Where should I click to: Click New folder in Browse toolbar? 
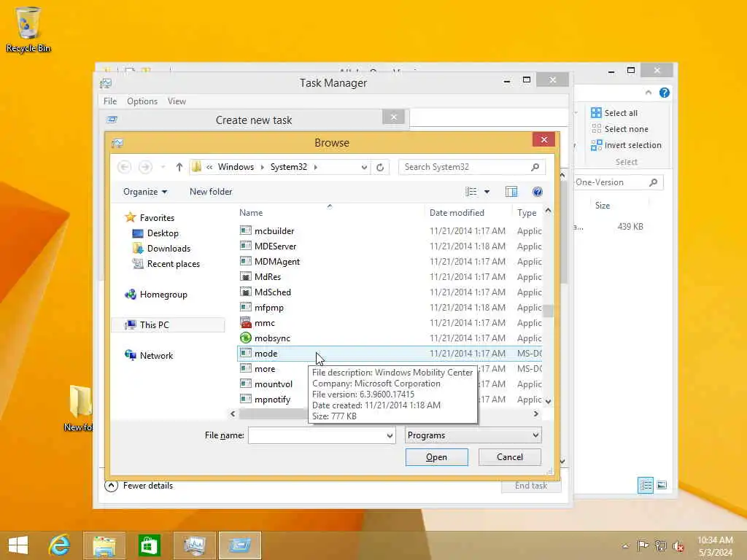pos(211,192)
